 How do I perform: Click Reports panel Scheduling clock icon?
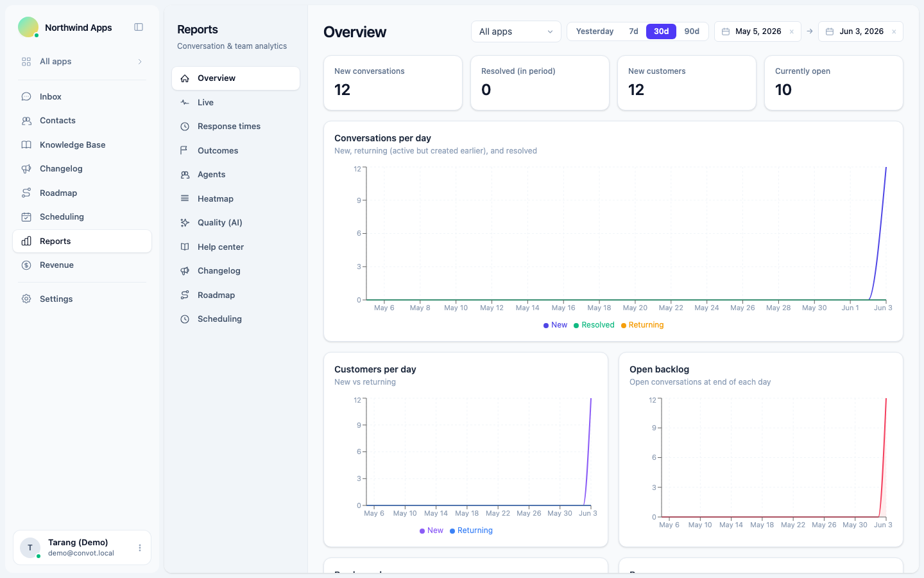[185, 319]
